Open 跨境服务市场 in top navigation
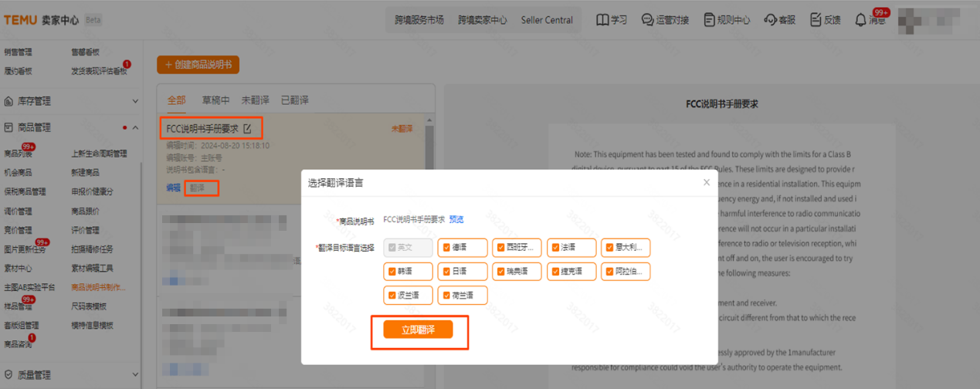980x389 pixels. pos(419,20)
